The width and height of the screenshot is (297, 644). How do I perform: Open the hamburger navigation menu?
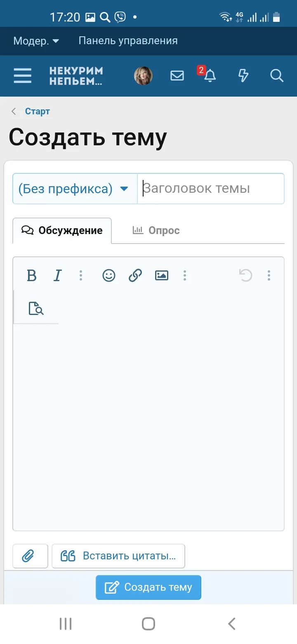click(22, 76)
